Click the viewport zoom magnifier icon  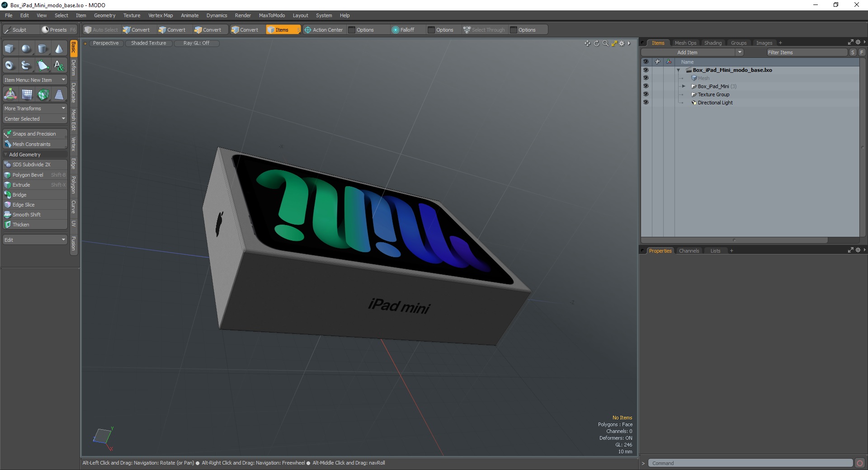click(605, 43)
